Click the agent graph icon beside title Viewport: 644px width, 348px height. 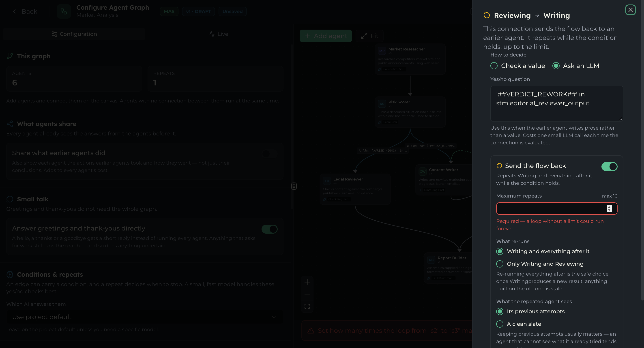pos(64,11)
